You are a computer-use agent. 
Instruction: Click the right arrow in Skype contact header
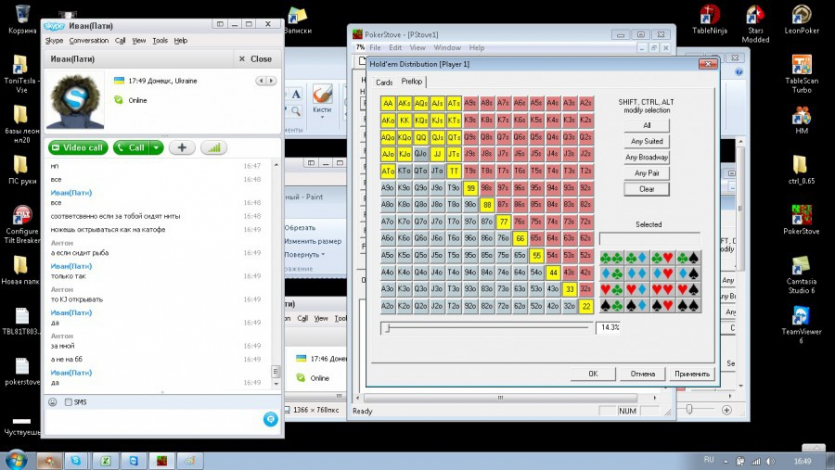pos(272,81)
